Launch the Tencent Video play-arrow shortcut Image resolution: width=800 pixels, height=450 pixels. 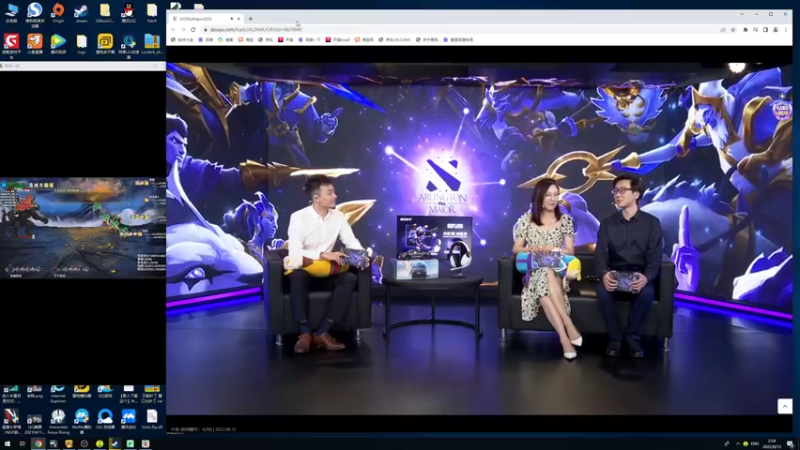[x=58, y=41]
